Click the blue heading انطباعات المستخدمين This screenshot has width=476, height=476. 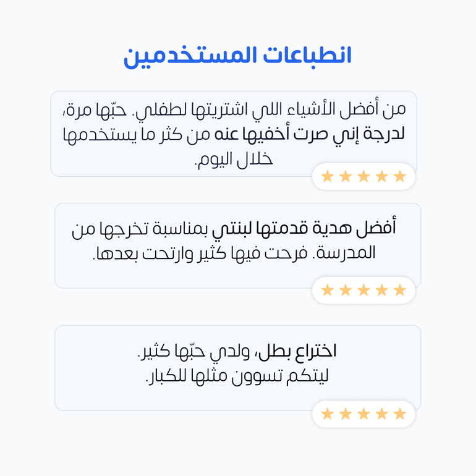237,56
